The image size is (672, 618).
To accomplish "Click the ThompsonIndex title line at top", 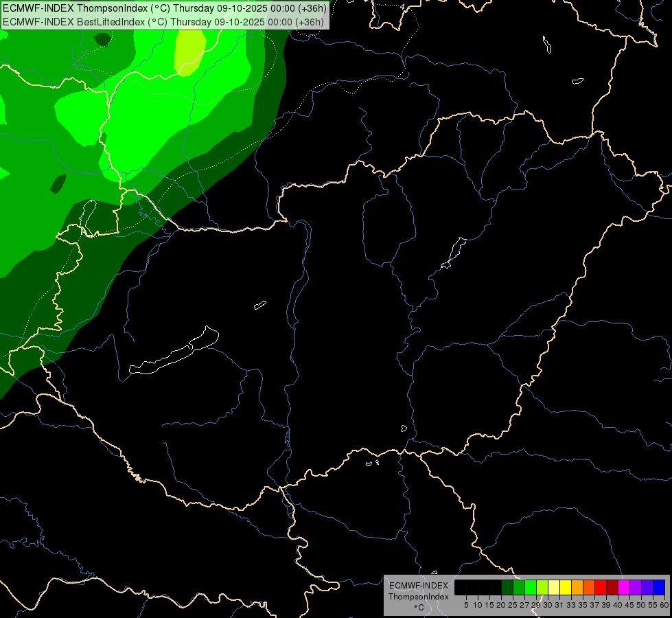I will (165, 8).
